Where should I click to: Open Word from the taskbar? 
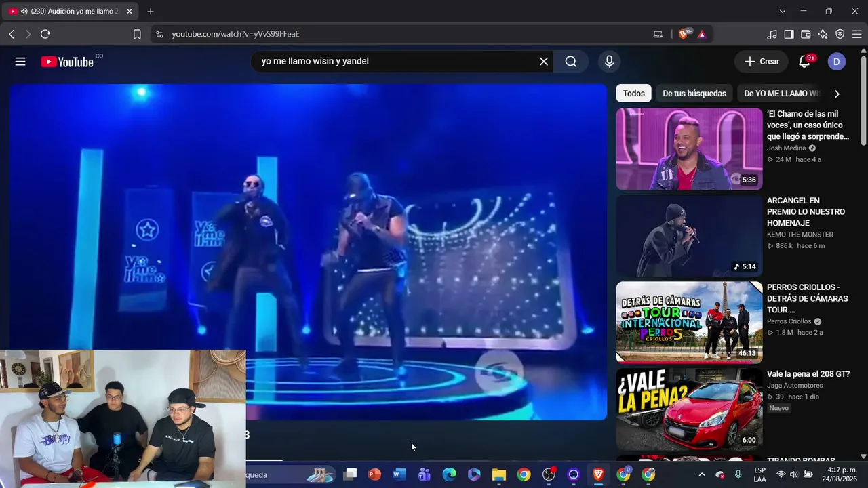[399, 474]
